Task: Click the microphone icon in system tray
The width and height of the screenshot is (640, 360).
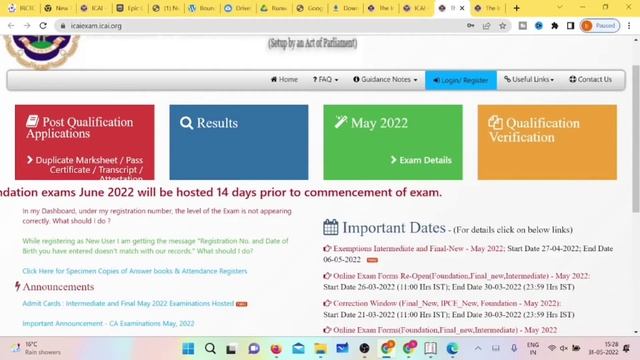Action: 514,348
